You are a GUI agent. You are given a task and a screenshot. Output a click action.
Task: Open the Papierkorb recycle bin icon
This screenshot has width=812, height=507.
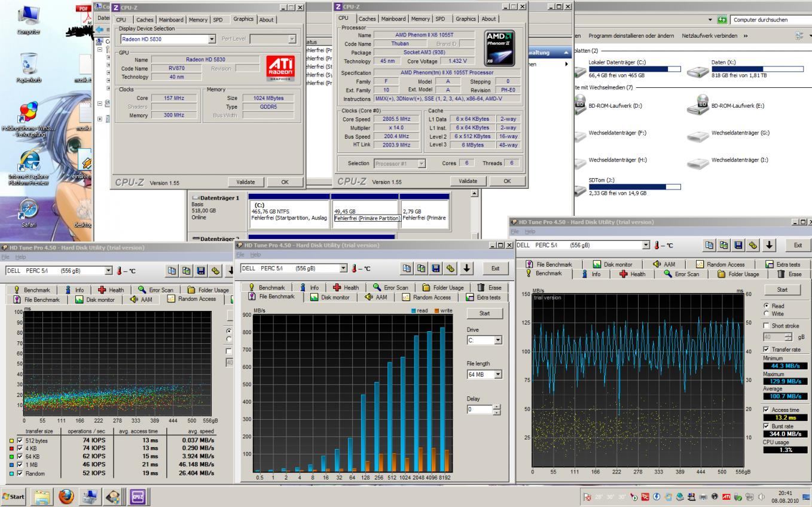[29, 67]
